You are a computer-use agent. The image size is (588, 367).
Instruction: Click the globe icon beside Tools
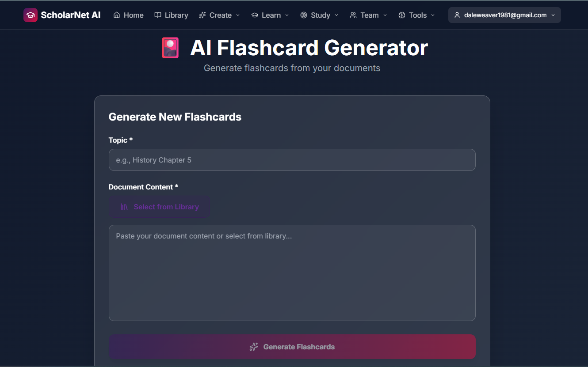click(401, 15)
